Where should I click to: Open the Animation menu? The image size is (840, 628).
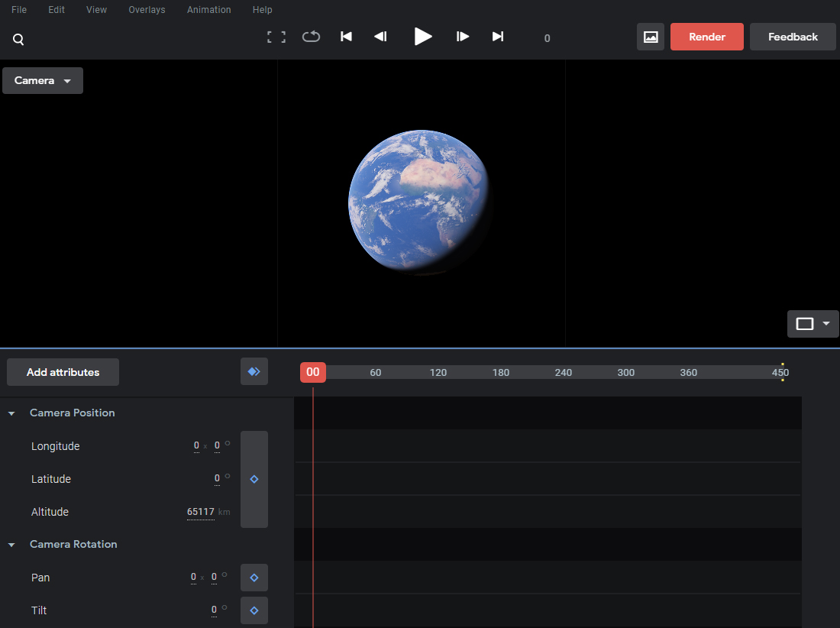pos(208,10)
